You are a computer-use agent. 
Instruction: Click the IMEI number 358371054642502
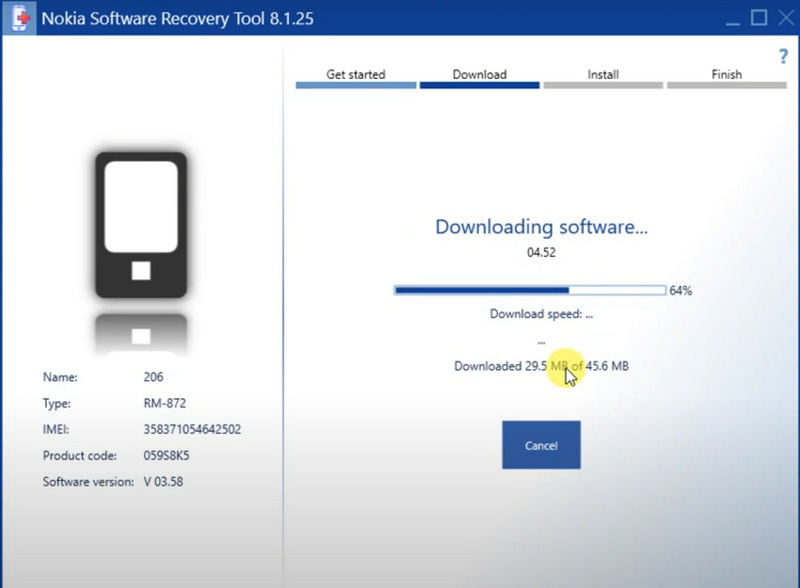click(x=192, y=429)
